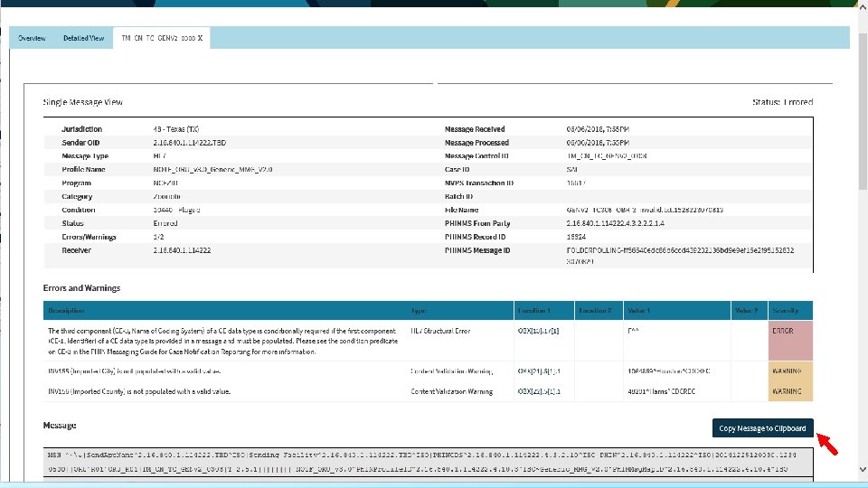The height and width of the screenshot is (488, 868).
Task: Close the TM_CN_TC_GENv2 tab with X
Action: (x=201, y=38)
